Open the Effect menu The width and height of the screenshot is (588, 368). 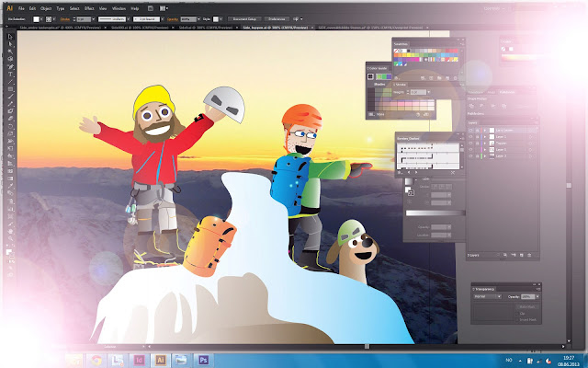[89, 8]
